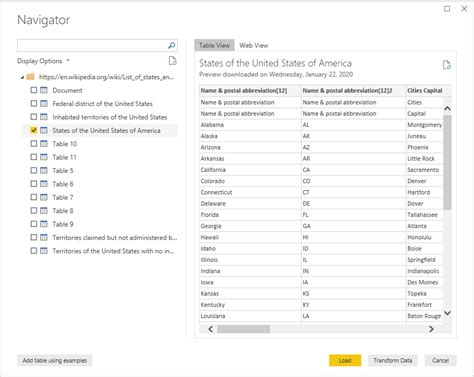The image size is (474, 377).
Task: Close the Navigator dialog
Action: (x=464, y=9)
